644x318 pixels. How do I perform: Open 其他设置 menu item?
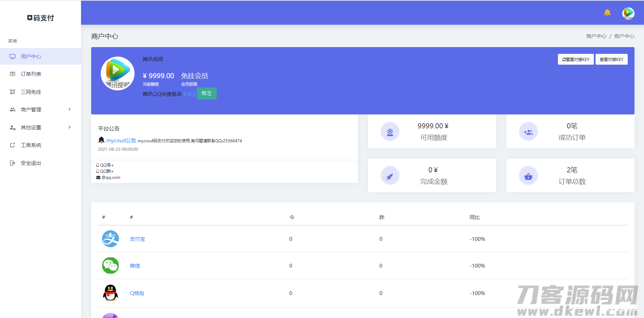40,127
